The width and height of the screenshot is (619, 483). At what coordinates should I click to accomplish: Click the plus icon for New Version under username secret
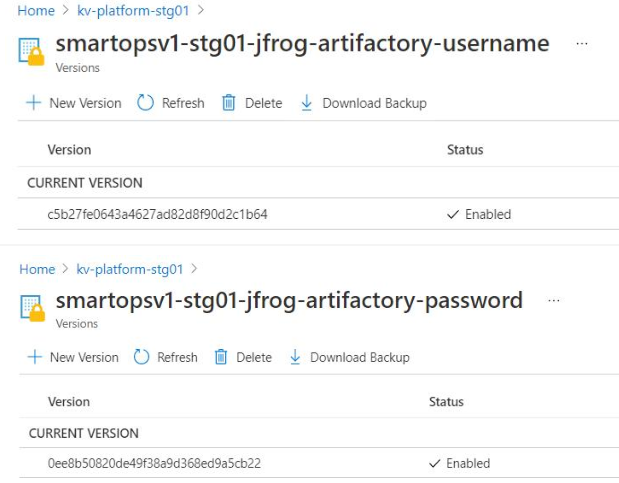coord(34,103)
